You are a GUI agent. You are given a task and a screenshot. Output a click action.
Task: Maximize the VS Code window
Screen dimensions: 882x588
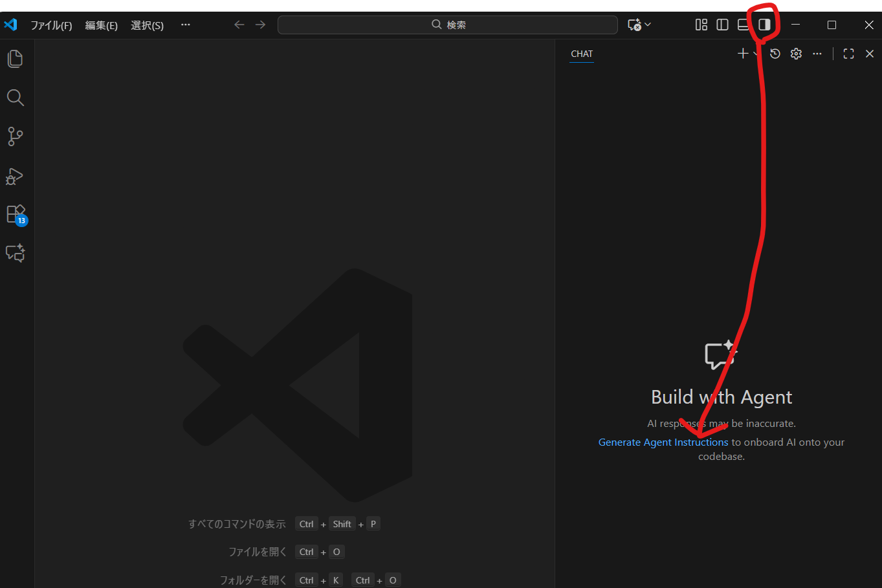[832, 25]
